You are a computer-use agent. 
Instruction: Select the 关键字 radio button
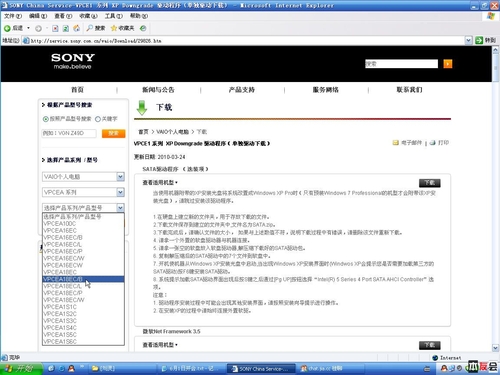point(98,119)
